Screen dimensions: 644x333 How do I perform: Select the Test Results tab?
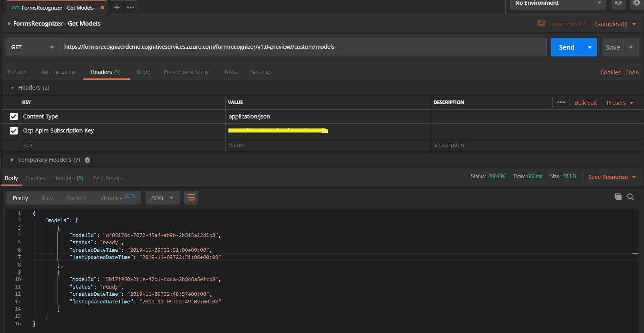pyautogui.click(x=108, y=178)
